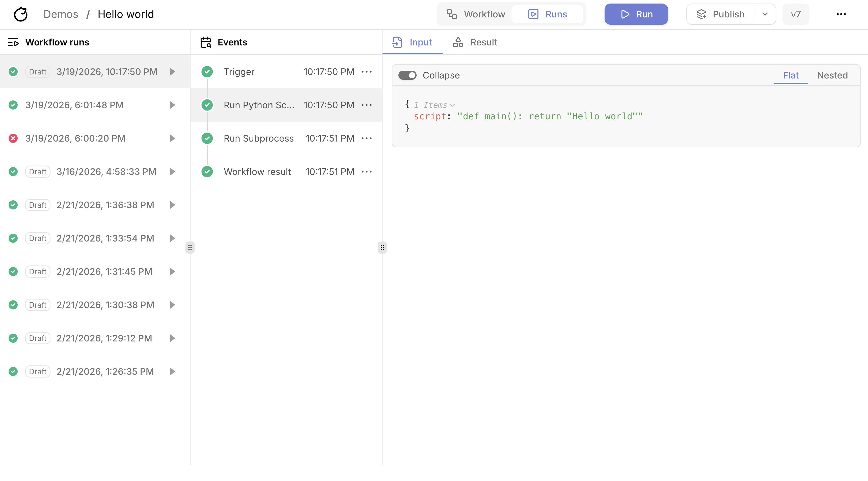Select Flat view mode
868x481 pixels.
coord(791,75)
